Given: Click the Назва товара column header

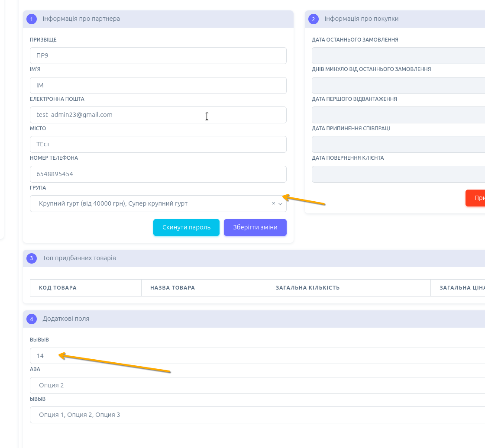Looking at the screenshot, I should click(172, 288).
